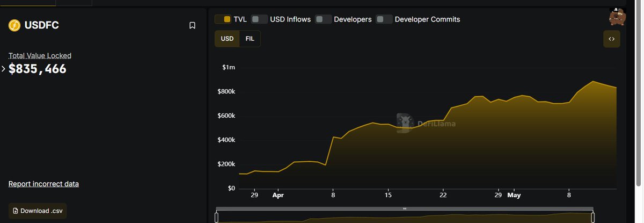Click the $800k y-axis label
The height and width of the screenshot is (223, 644).
(x=225, y=91)
